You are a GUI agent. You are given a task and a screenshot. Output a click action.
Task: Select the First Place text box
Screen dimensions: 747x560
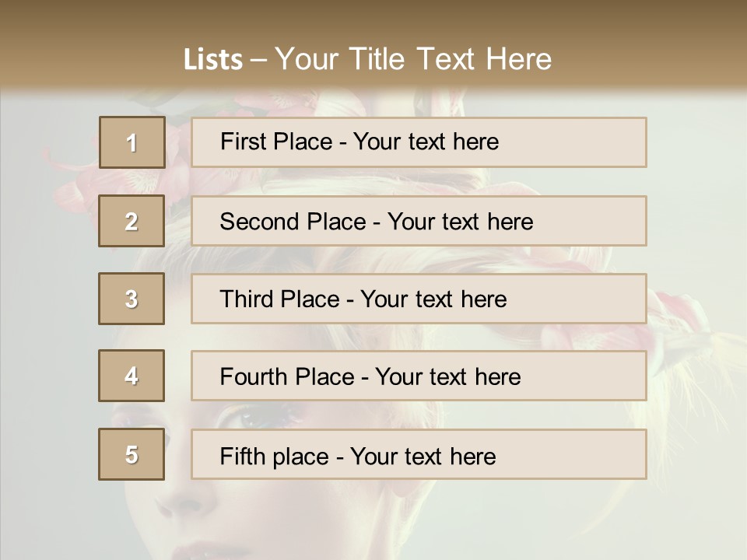click(419, 142)
